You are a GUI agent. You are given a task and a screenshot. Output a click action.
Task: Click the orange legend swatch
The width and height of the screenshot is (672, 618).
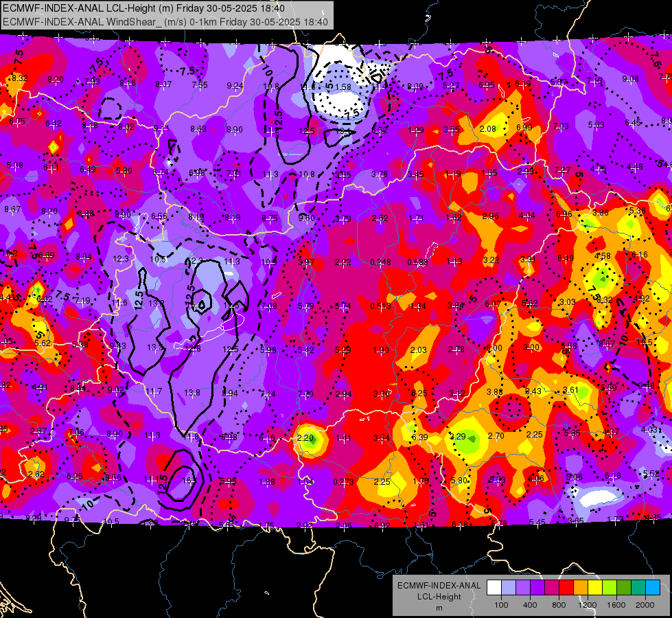[581, 588]
